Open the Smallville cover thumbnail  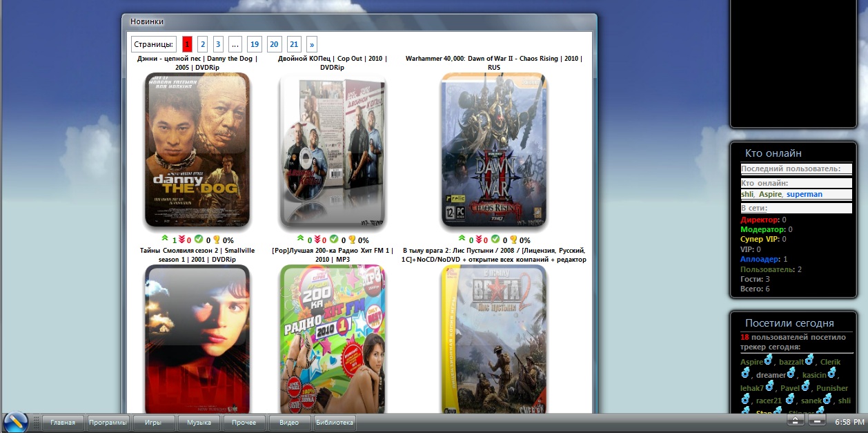point(197,339)
